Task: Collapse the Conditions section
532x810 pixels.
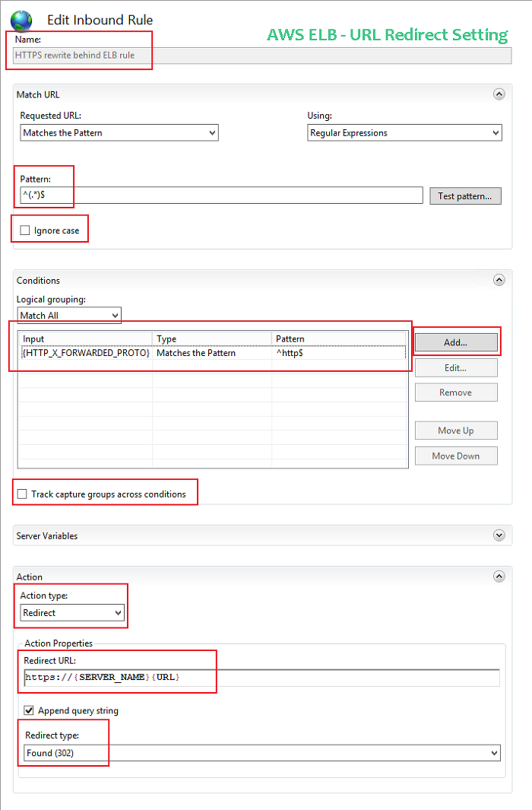Action: tap(499, 280)
